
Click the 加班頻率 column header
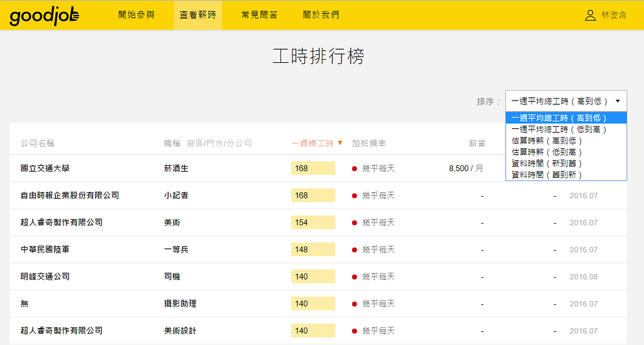(369, 143)
